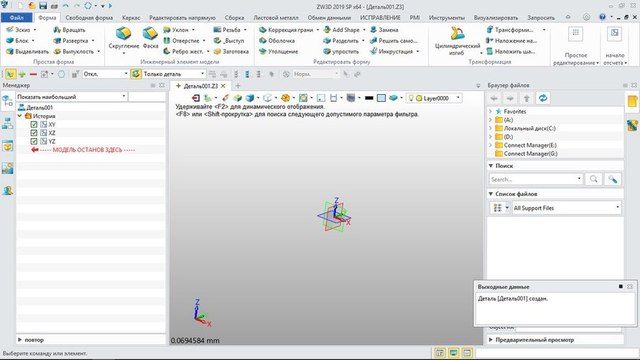Click the Выпуклость tool

click(x=73, y=51)
